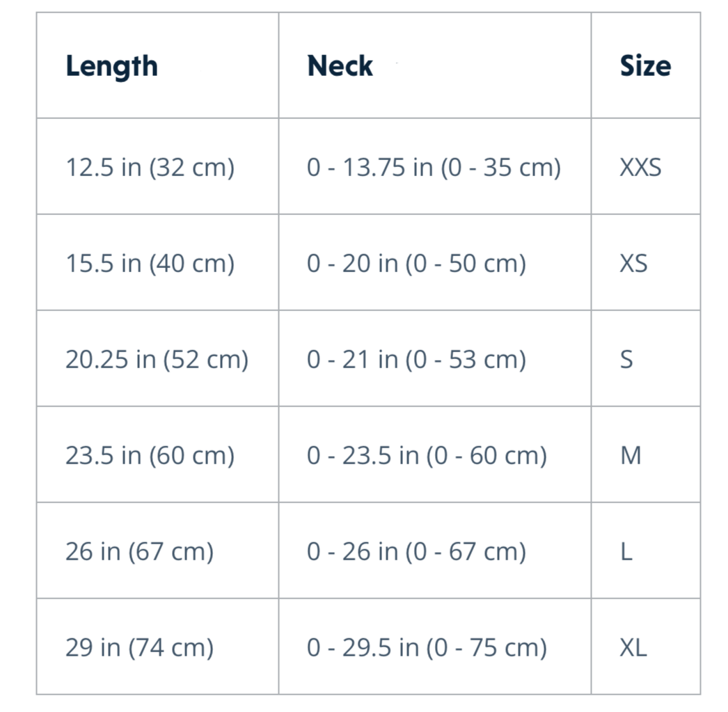Choose the M size cell
Viewport: 728px width, 712px height.
coord(631,456)
